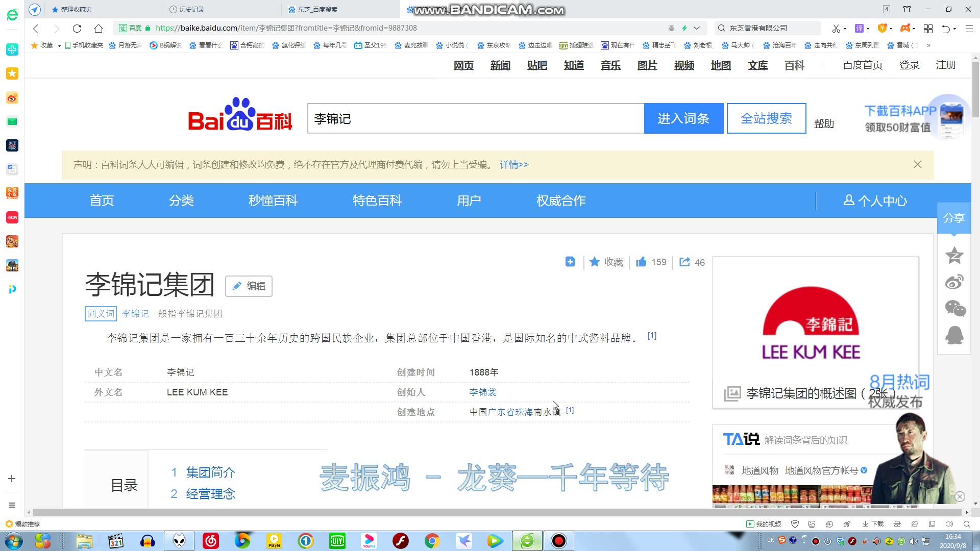The image size is (980, 551).
Task: Dismiss the yellow notice banner
Action: coord(917,164)
